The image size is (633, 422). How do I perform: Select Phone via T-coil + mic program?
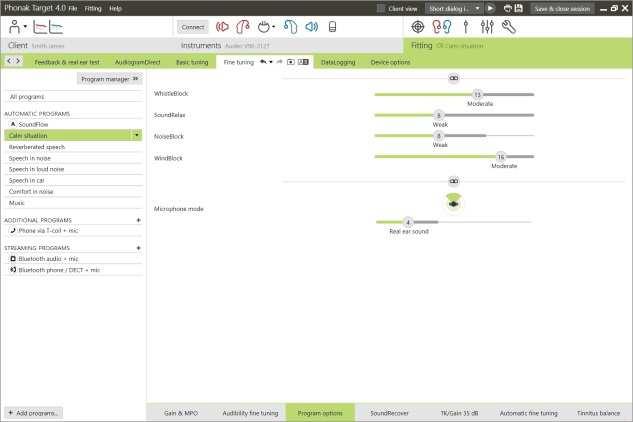click(74, 231)
